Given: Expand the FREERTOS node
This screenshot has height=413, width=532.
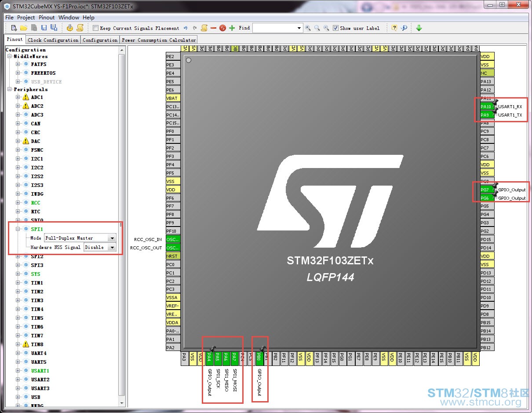Looking at the screenshot, I should tap(18, 73).
